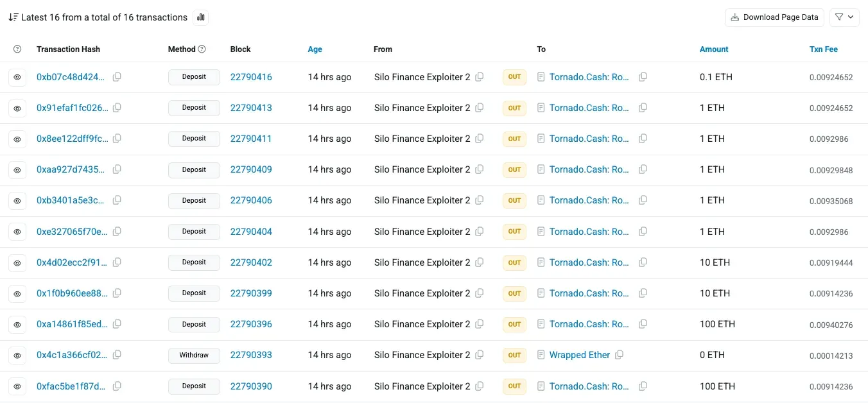Switch the Age column display format

click(315, 49)
